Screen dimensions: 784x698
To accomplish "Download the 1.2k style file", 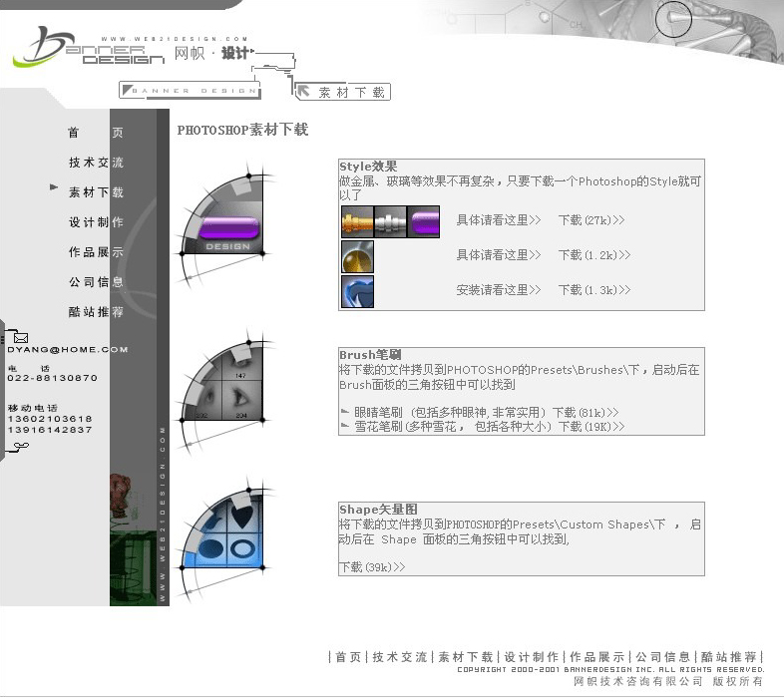I will pyautogui.click(x=594, y=255).
